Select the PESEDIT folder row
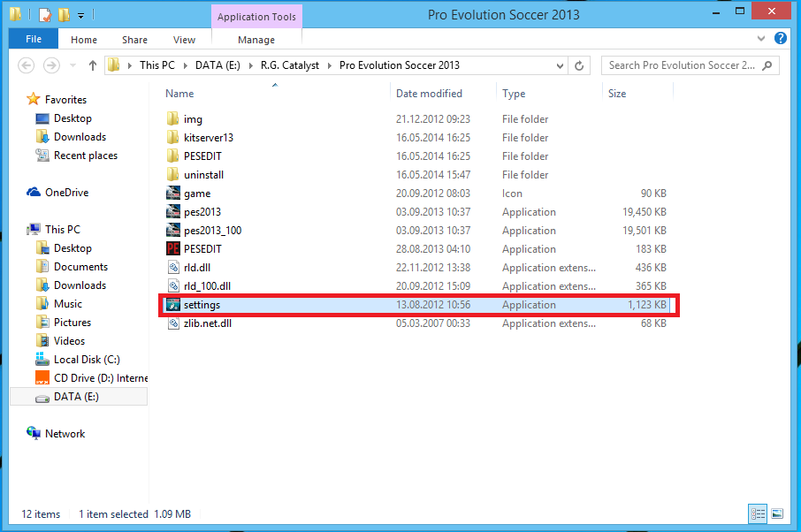Viewport: 801px width, 532px height. [416, 156]
